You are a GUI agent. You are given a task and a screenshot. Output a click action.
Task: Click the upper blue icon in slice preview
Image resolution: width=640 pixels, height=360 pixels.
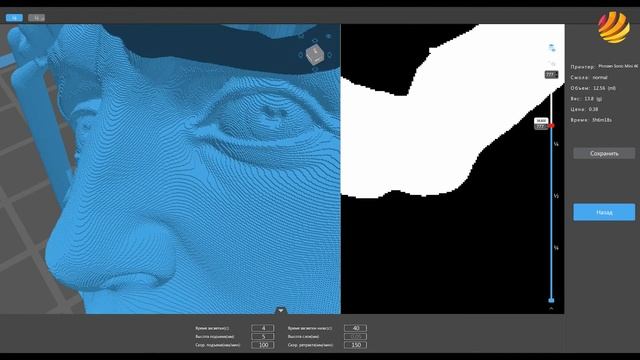pos(552,48)
